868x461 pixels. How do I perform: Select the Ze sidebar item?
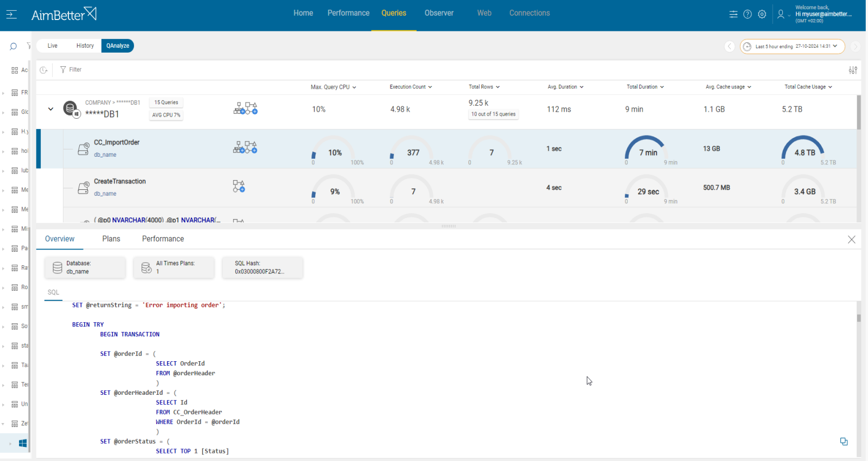tap(20, 424)
